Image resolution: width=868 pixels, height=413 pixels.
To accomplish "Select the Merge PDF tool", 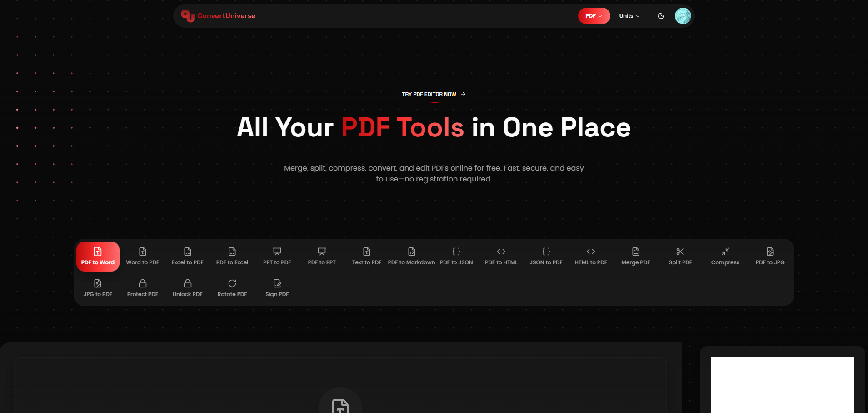I will (635, 256).
